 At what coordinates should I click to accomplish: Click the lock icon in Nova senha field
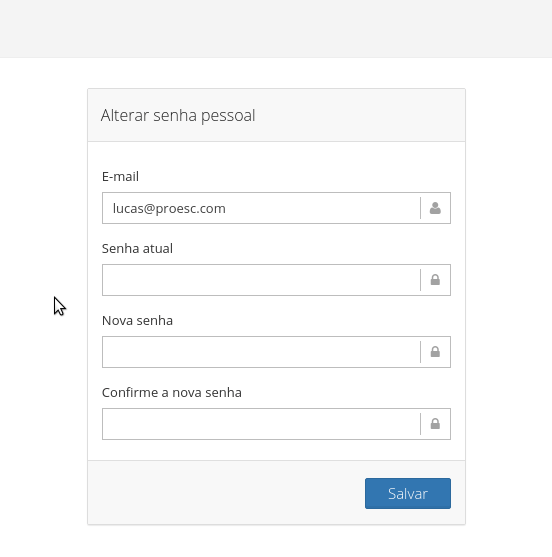[x=435, y=352]
